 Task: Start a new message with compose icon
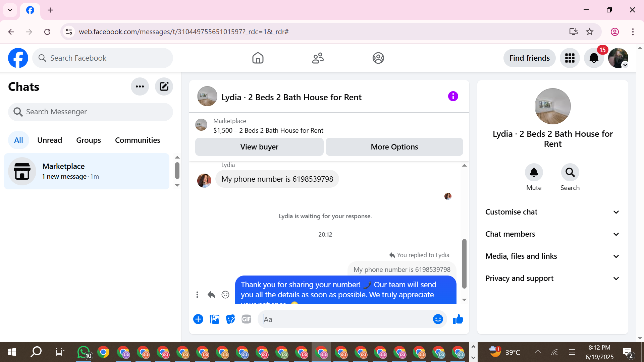click(x=164, y=86)
